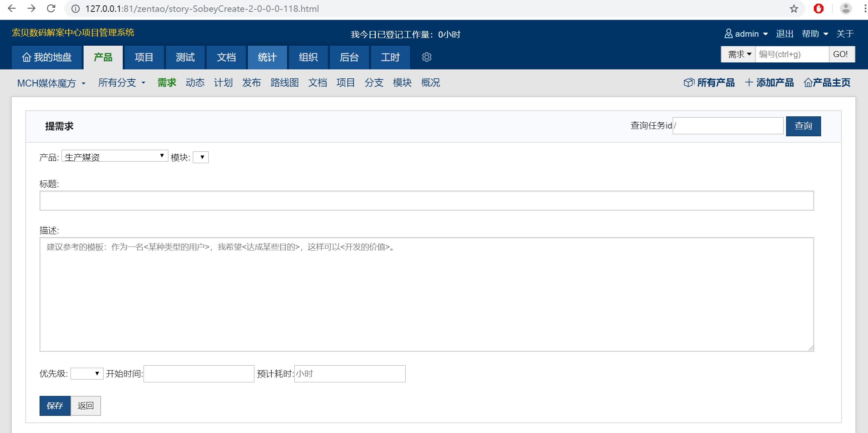The width and height of the screenshot is (868, 433).
Task: Click the 提需求 form heading
Action: (x=59, y=127)
